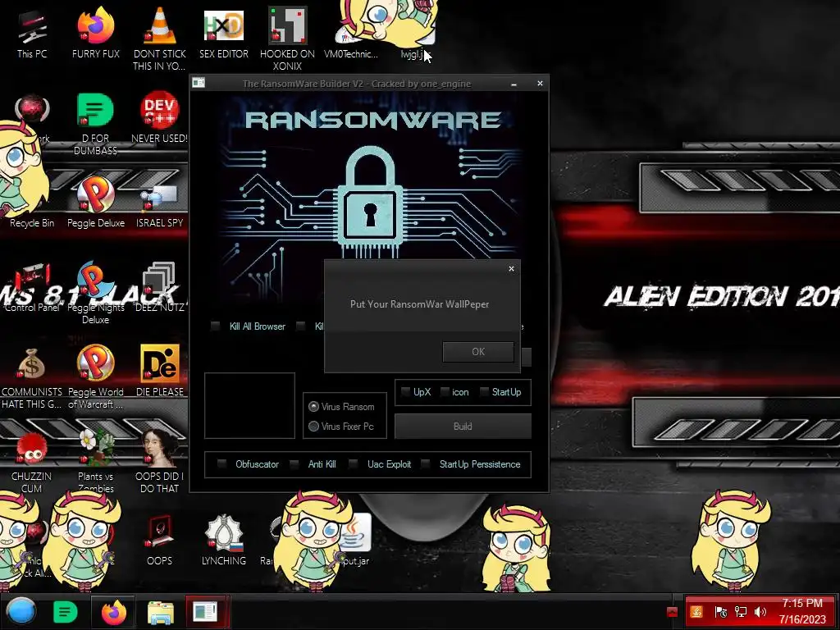Image resolution: width=840 pixels, height=630 pixels.
Task: Open the This PC desktop icon
Action: [x=32, y=33]
